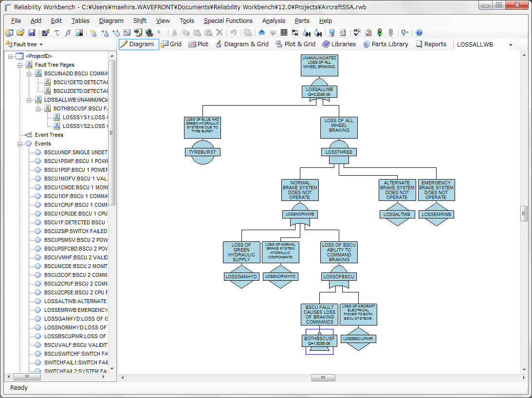Click the diagram horizontal scrollbar thumb
The height and width of the screenshot is (398, 532).
323,378
